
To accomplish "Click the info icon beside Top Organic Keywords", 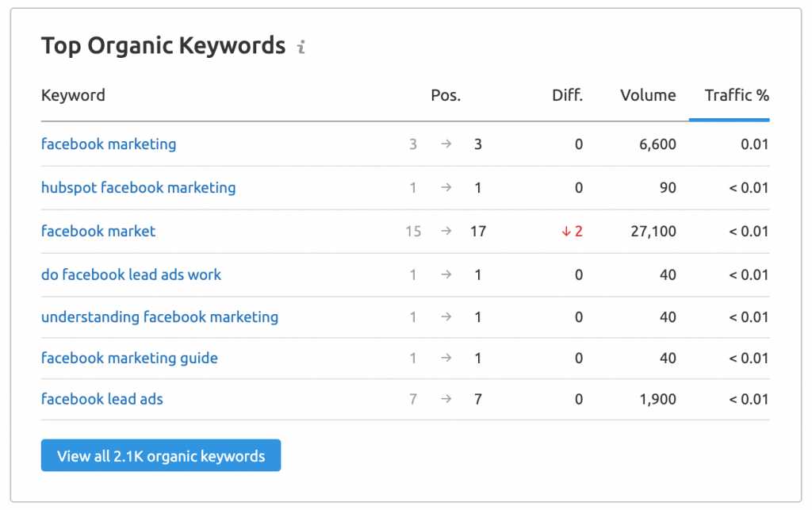I will [x=301, y=48].
